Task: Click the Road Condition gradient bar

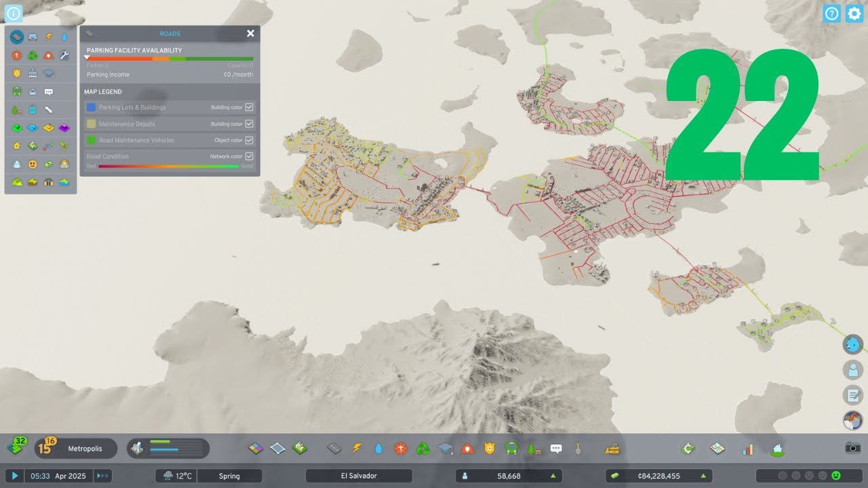Action: coord(168,165)
